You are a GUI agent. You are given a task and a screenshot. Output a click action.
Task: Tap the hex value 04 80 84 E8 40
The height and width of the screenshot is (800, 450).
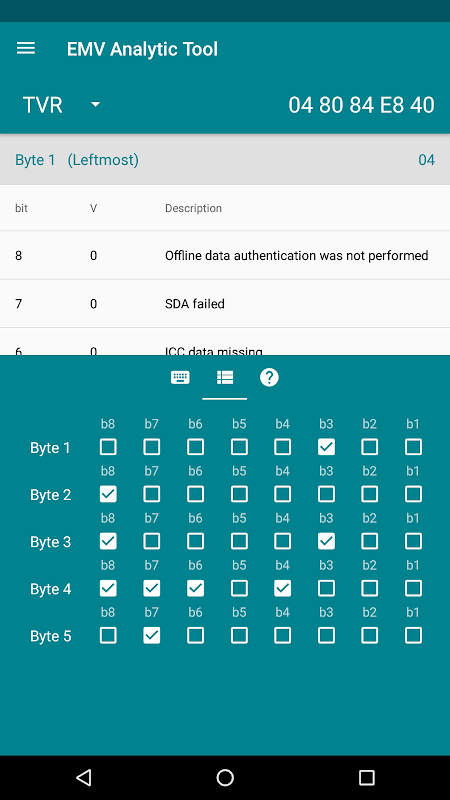pyautogui.click(x=361, y=105)
